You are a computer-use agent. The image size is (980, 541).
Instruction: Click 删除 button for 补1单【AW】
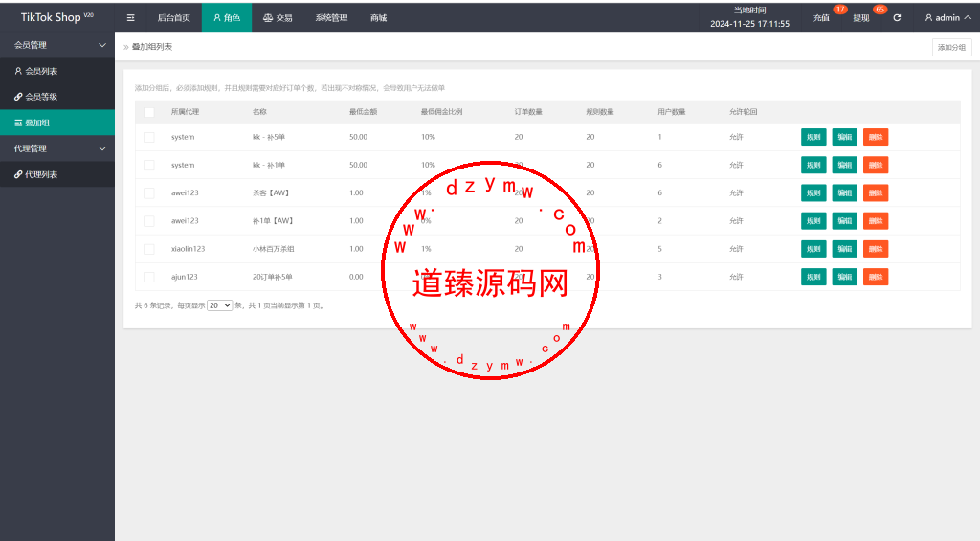876,221
